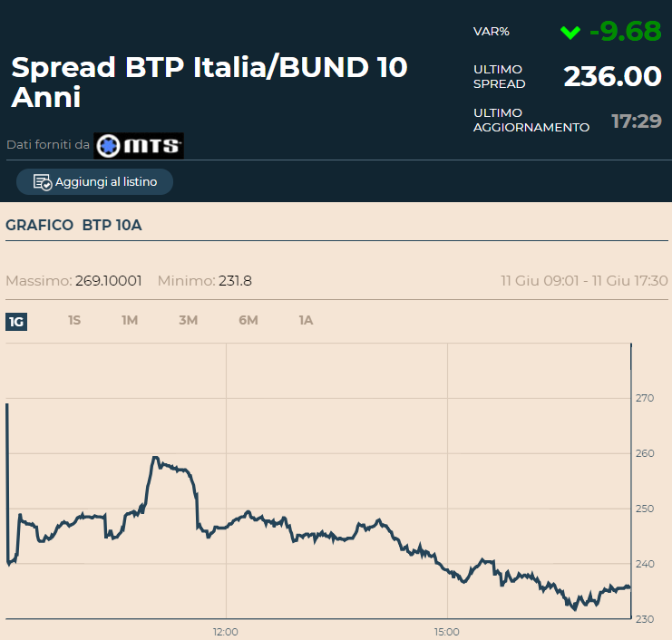Click the -9.68 percent variation value
Viewport: 672px width, 640px height.
pos(625,32)
